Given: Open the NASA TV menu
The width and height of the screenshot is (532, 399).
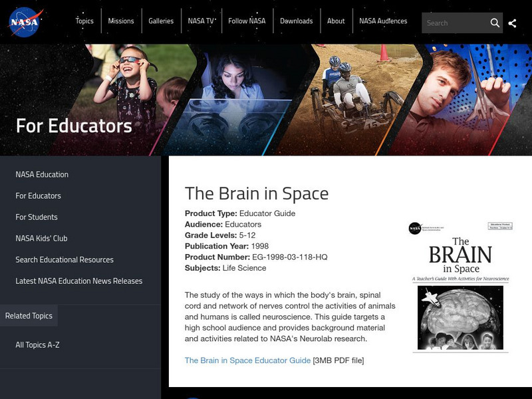Looking at the screenshot, I should [x=201, y=21].
